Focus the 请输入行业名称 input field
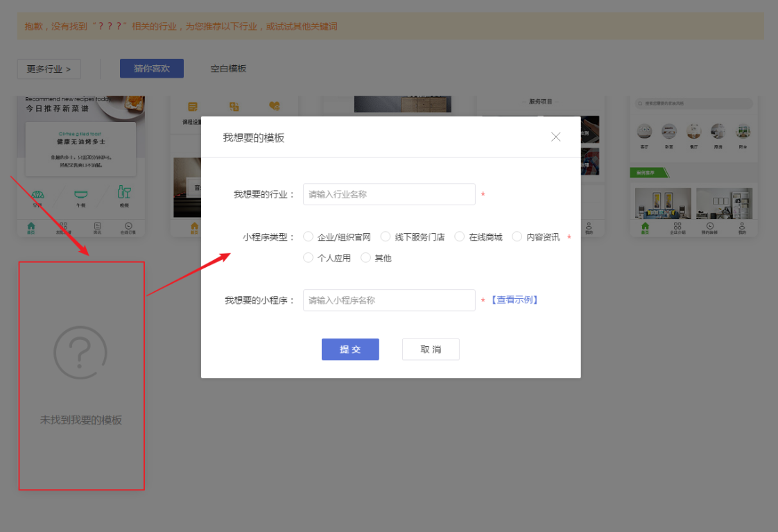 [389, 194]
